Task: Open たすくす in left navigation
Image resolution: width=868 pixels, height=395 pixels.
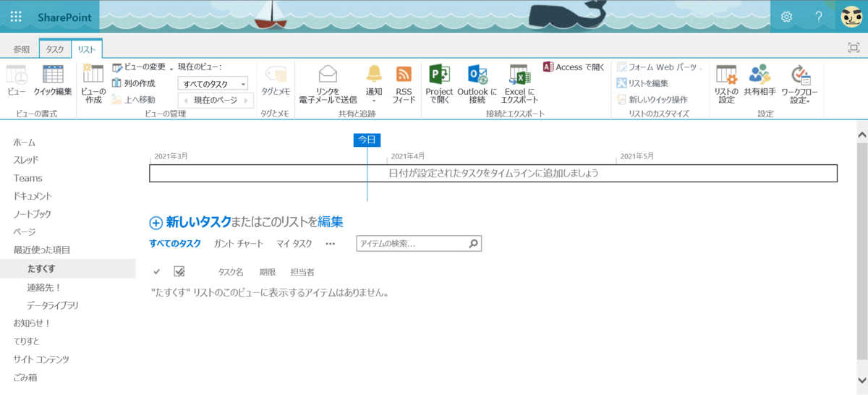Action: click(x=41, y=268)
